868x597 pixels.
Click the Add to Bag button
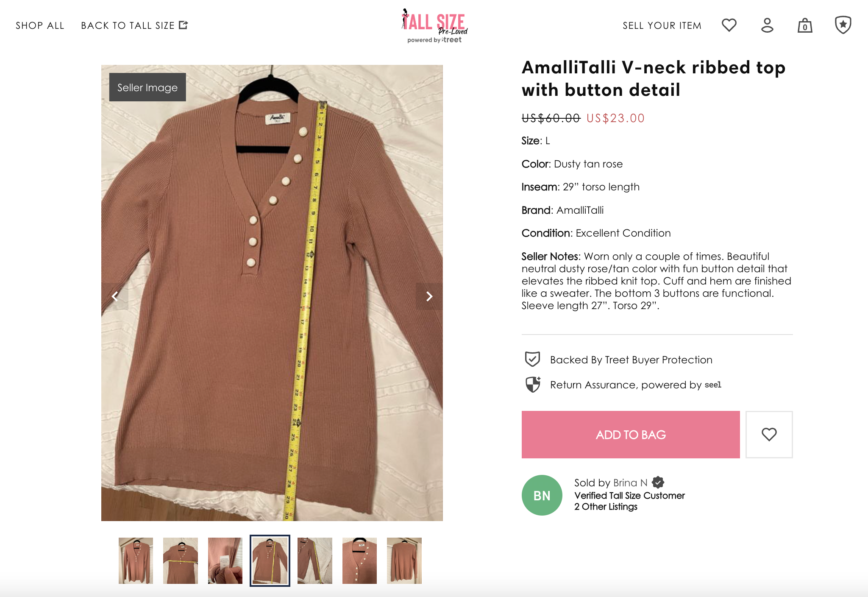[631, 434]
